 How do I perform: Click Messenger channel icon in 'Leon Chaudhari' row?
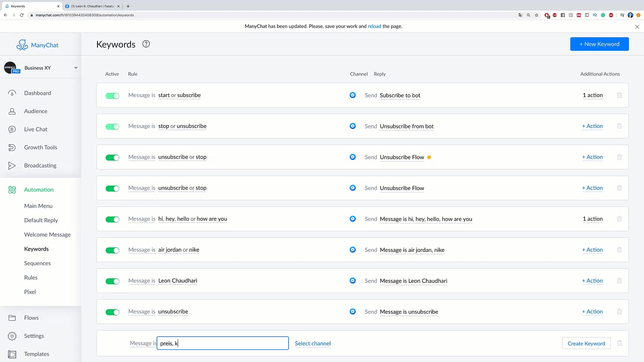[x=353, y=281]
